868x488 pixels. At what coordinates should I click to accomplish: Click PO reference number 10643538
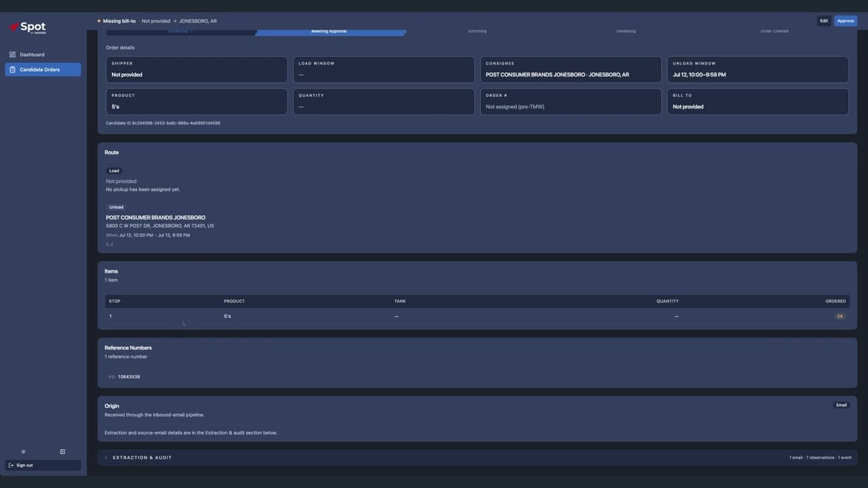(x=129, y=377)
